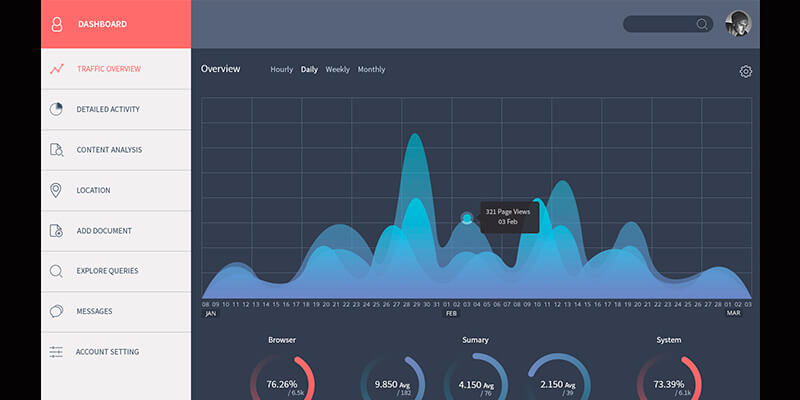Switch chart to Hourly view
The height and width of the screenshot is (400, 800).
point(282,69)
